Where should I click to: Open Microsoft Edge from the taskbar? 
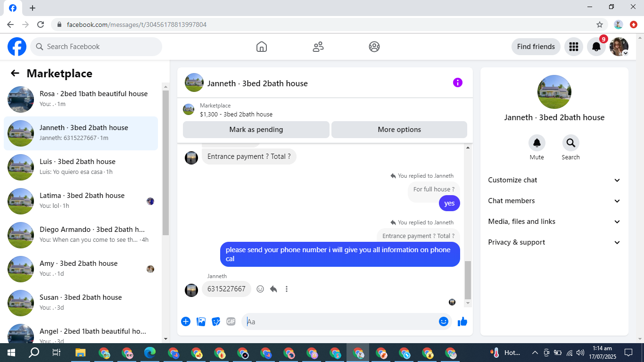click(150, 353)
